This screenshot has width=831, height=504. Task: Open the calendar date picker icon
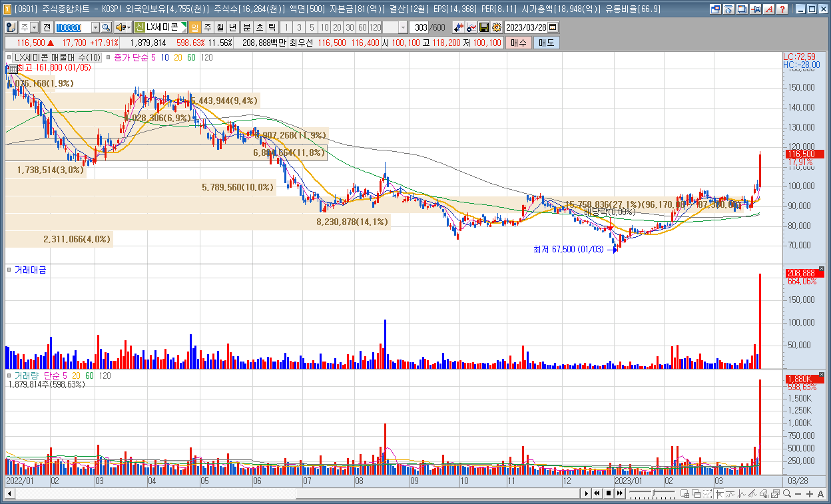click(x=553, y=27)
